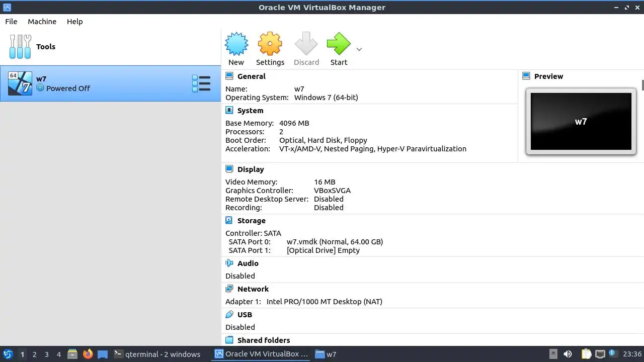Open the Display settings header link

click(251, 169)
